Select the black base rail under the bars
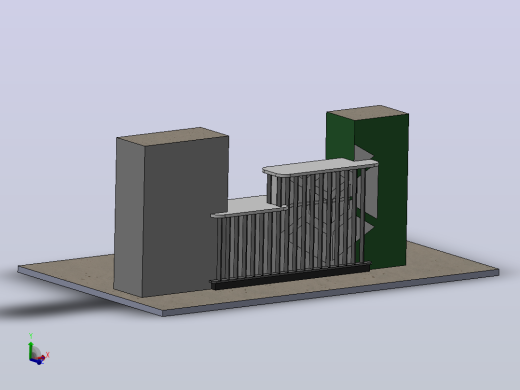This screenshot has height=390, width=520. pyautogui.click(x=290, y=276)
